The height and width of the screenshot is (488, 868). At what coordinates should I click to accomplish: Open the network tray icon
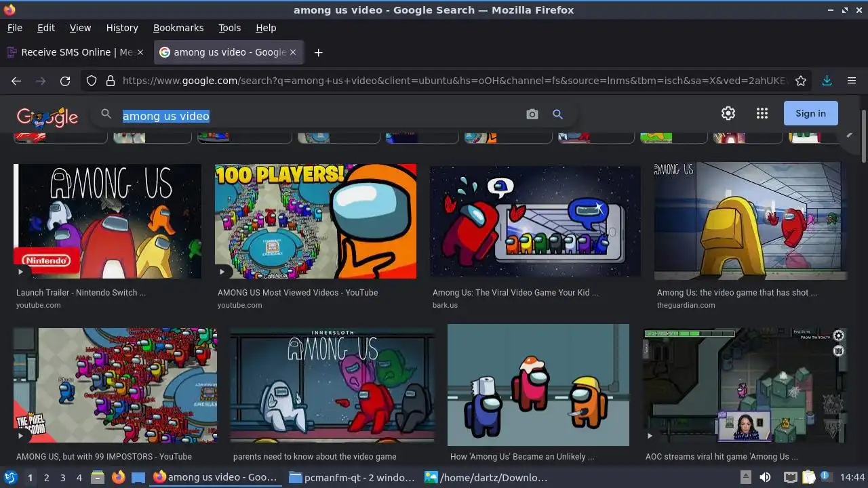click(790, 477)
